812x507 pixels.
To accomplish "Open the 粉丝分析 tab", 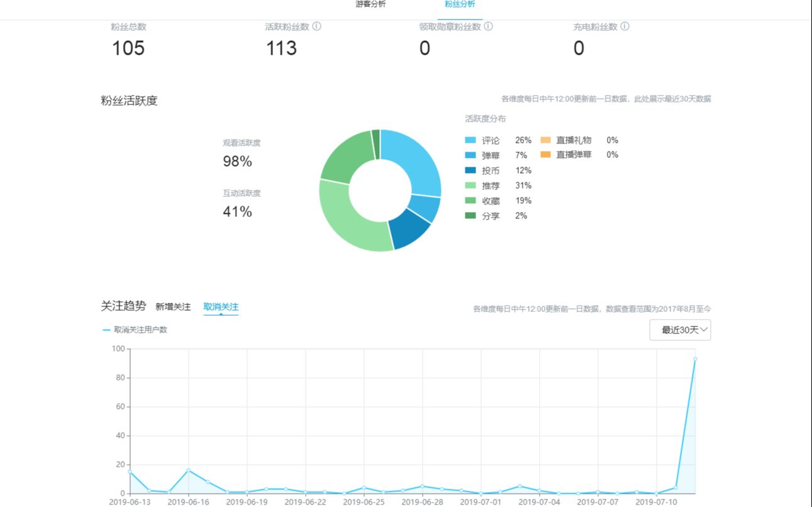I will click(460, 4).
